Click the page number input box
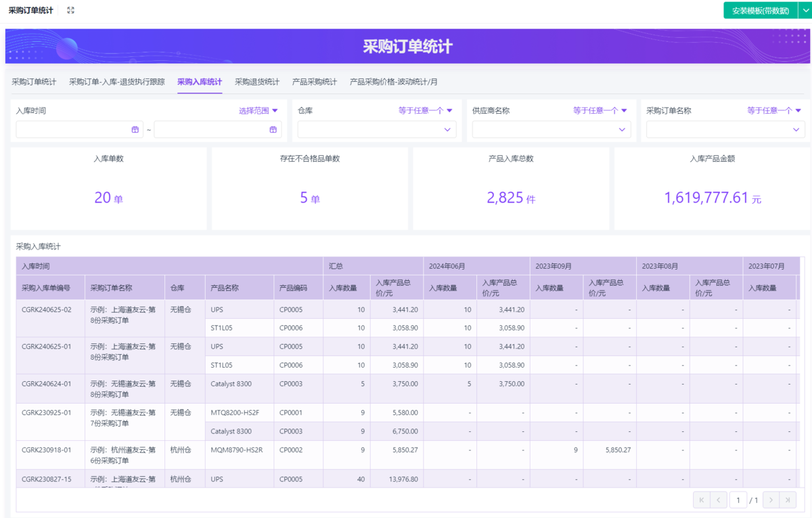Screen dimensions: 812x518 pos(738,500)
